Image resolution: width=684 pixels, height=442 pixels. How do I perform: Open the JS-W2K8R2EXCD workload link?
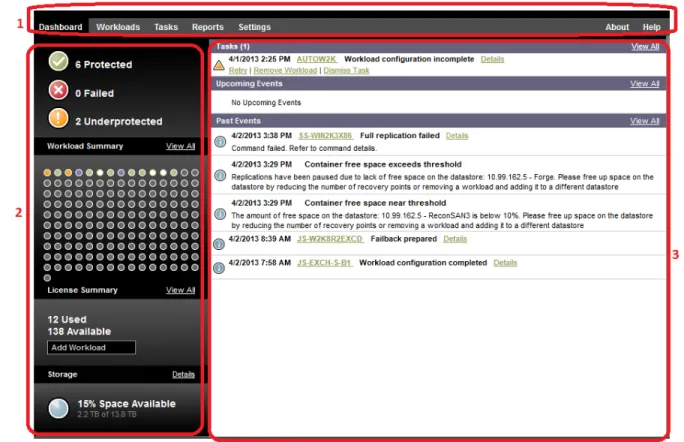pyautogui.click(x=330, y=239)
